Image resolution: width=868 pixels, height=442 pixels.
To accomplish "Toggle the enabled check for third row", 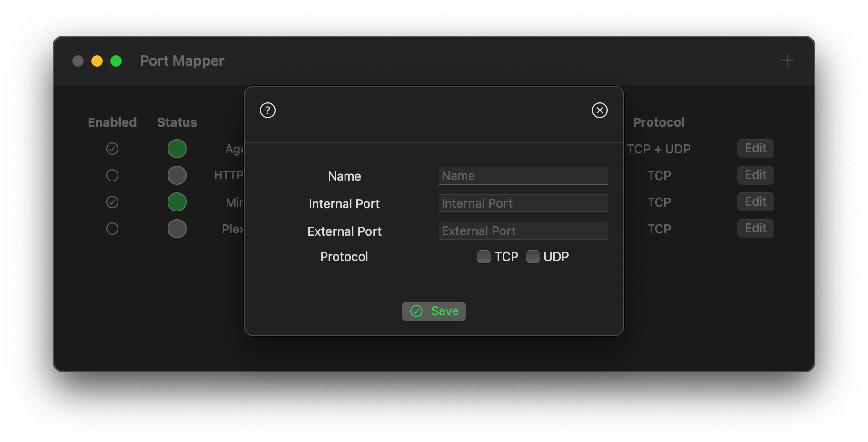I will pyautogui.click(x=112, y=202).
